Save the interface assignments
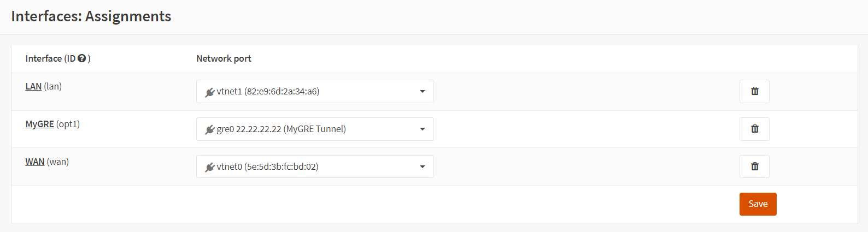The width and height of the screenshot is (868, 232). (x=758, y=204)
